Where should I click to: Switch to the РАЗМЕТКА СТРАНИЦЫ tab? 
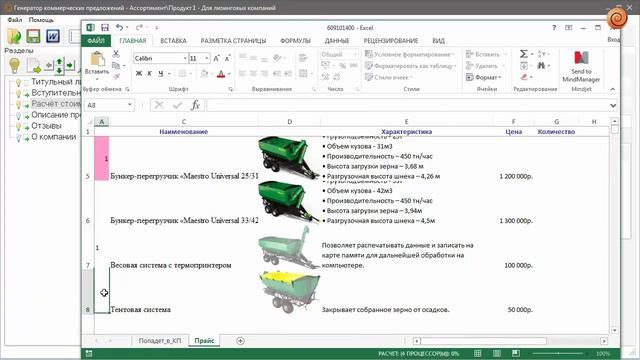[233, 41]
